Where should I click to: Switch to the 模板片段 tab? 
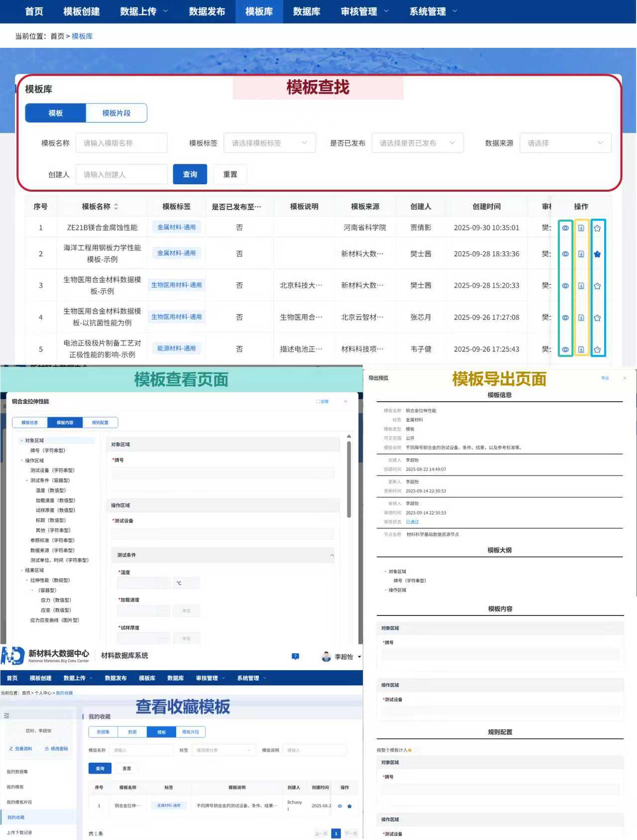pos(116,113)
